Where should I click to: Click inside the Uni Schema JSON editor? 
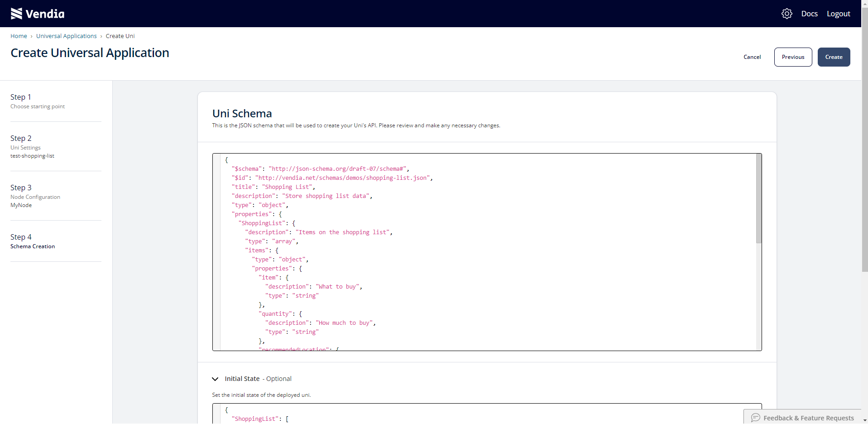pos(487,252)
